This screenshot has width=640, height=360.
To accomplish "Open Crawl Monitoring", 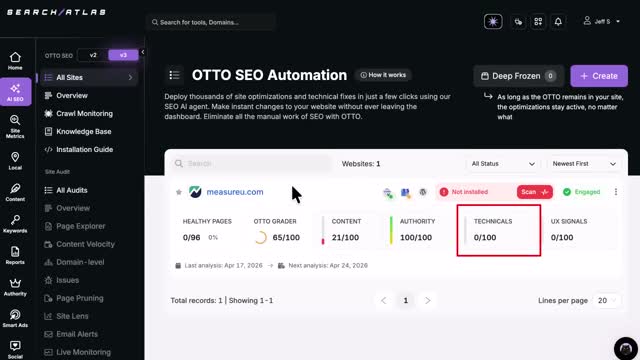I will (84, 113).
